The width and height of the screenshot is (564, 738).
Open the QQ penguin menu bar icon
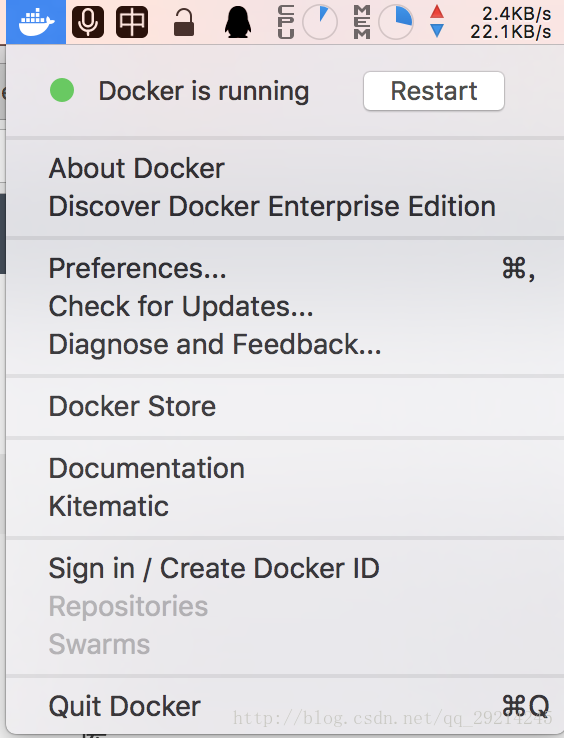pos(237,22)
